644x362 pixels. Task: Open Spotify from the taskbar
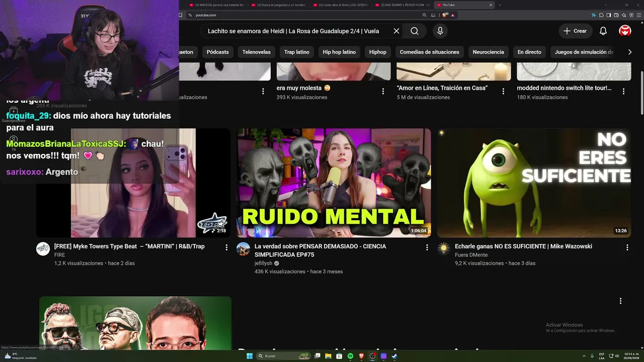tap(351, 356)
